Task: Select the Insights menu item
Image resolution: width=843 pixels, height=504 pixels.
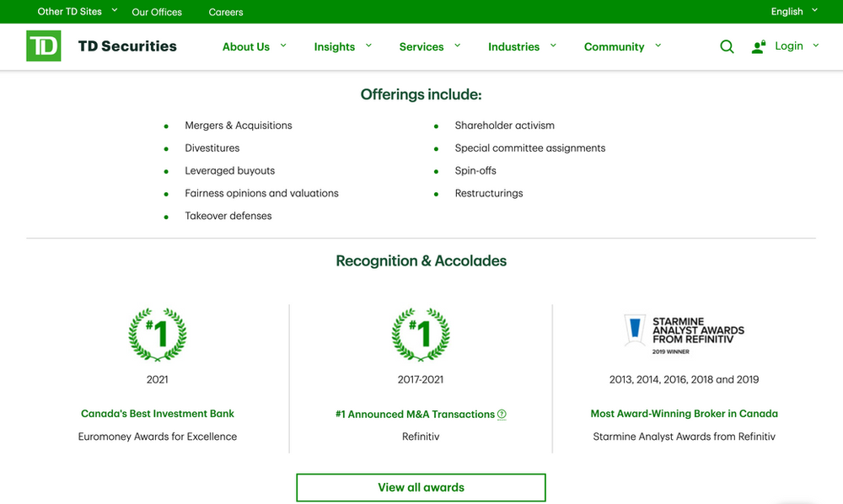Action: click(x=334, y=46)
